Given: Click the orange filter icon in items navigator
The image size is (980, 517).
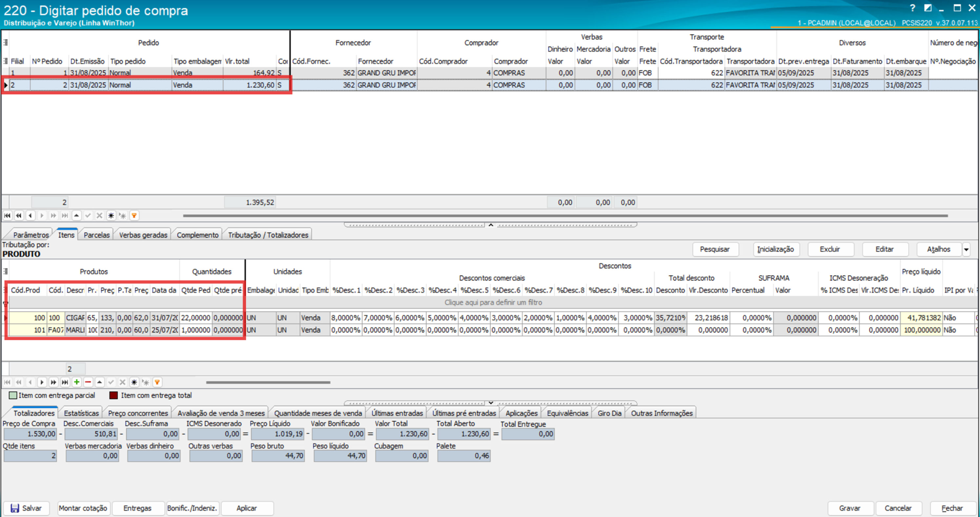Looking at the screenshot, I should 157,382.
